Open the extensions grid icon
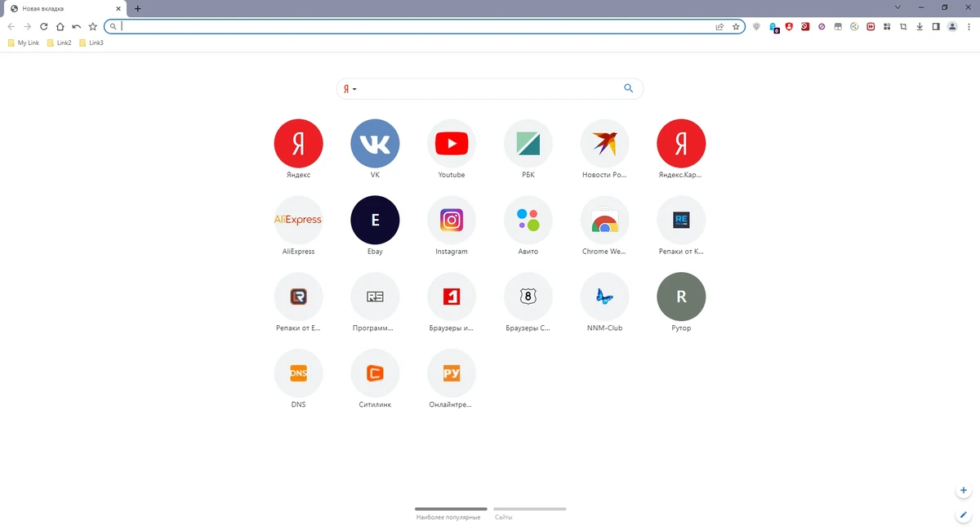Screen dimensions: 980x531 click(x=887, y=26)
